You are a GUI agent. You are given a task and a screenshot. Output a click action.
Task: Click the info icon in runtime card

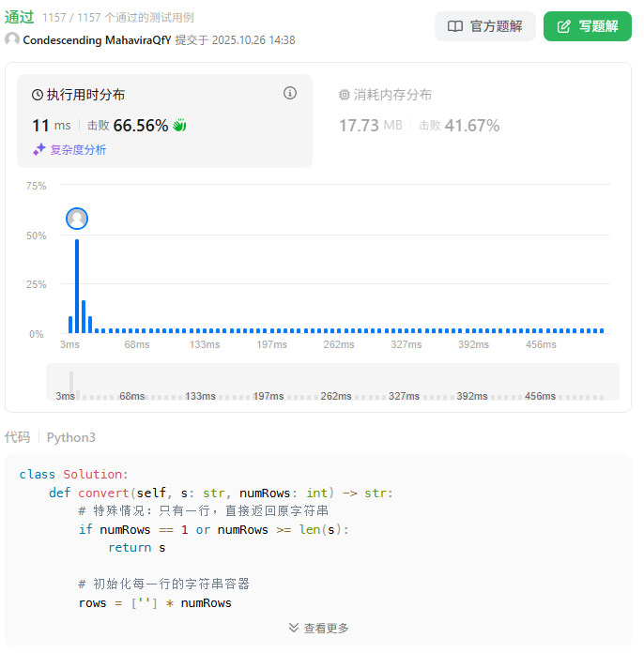point(290,93)
